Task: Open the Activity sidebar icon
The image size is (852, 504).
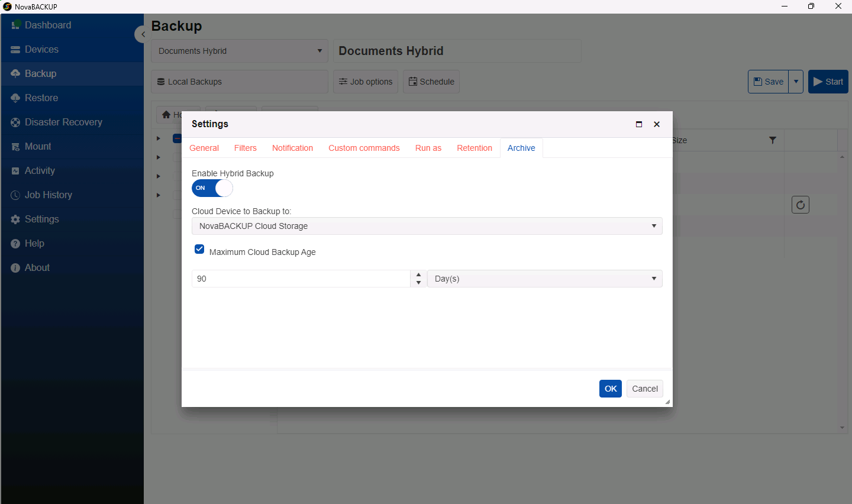Action: 16,171
